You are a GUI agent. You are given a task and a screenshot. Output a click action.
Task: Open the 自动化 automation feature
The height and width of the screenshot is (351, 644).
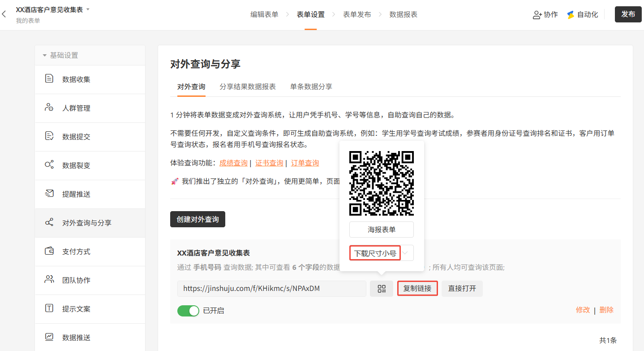pyautogui.click(x=582, y=14)
